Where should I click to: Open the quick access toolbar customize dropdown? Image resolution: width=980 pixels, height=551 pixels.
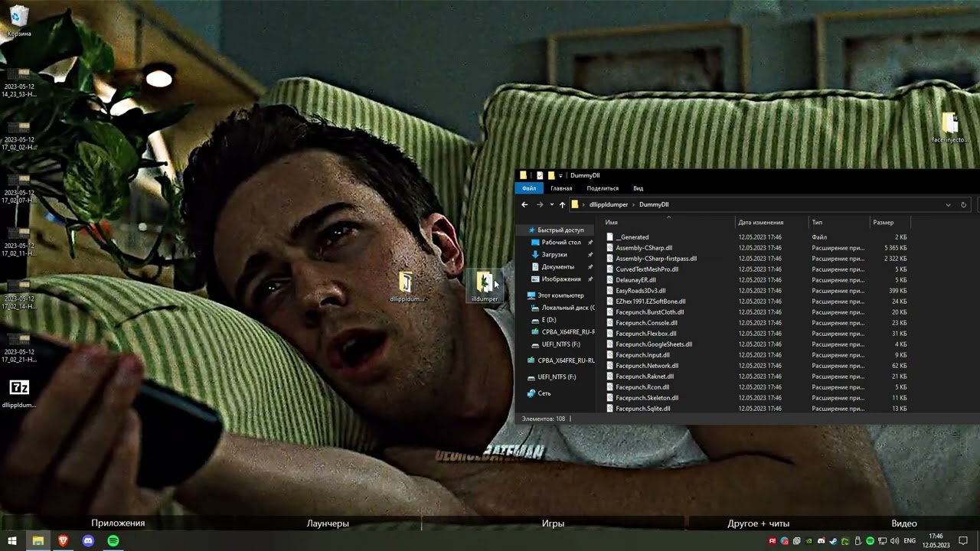click(561, 175)
